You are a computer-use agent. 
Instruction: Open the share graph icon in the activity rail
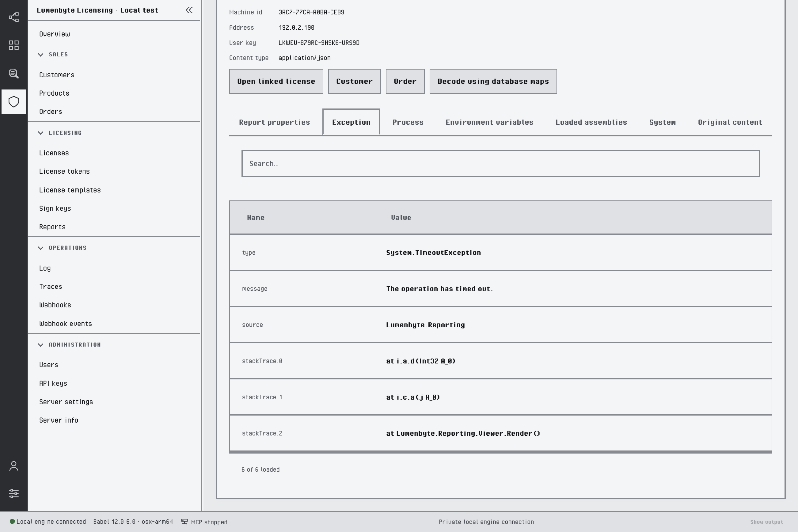[x=13, y=17]
